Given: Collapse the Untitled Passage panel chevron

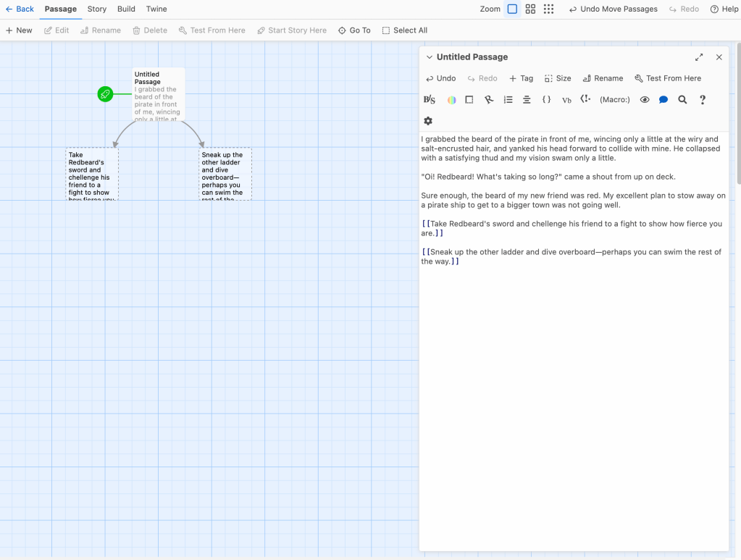Looking at the screenshot, I should [x=429, y=57].
